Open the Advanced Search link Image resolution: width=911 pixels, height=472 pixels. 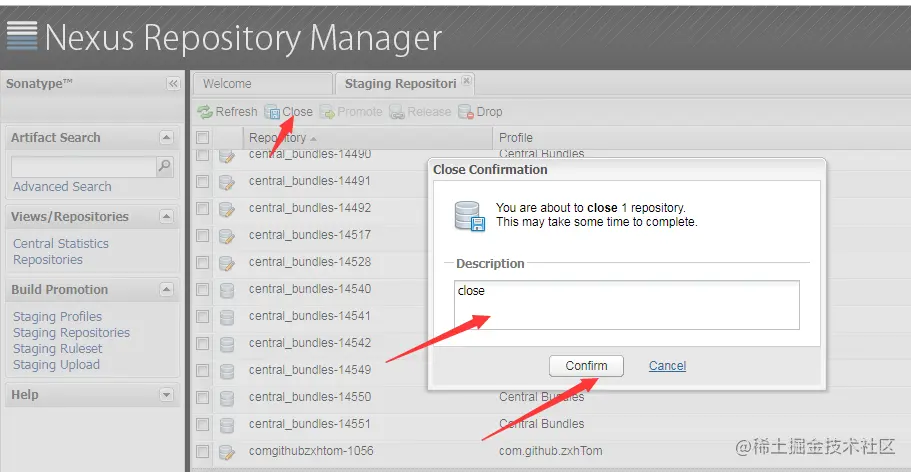62,187
